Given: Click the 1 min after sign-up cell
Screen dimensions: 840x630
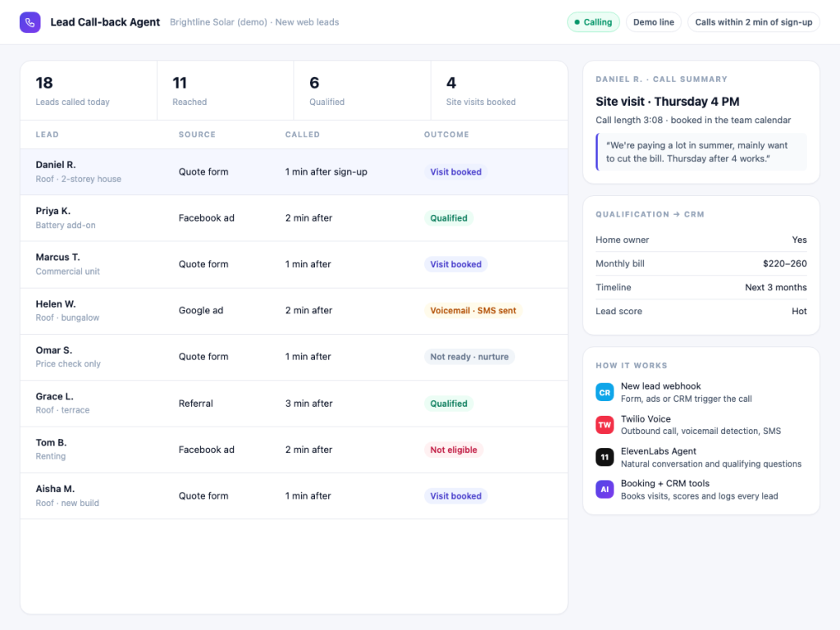Looking at the screenshot, I should click(326, 172).
